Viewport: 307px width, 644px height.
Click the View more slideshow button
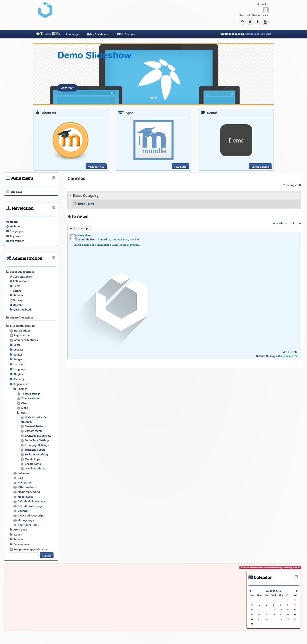coord(67,88)
